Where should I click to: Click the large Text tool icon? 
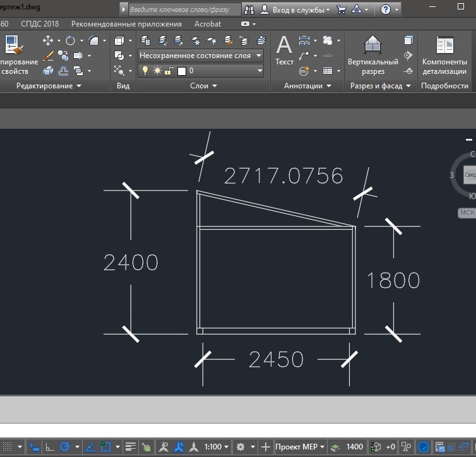click(x=284, y=45)
